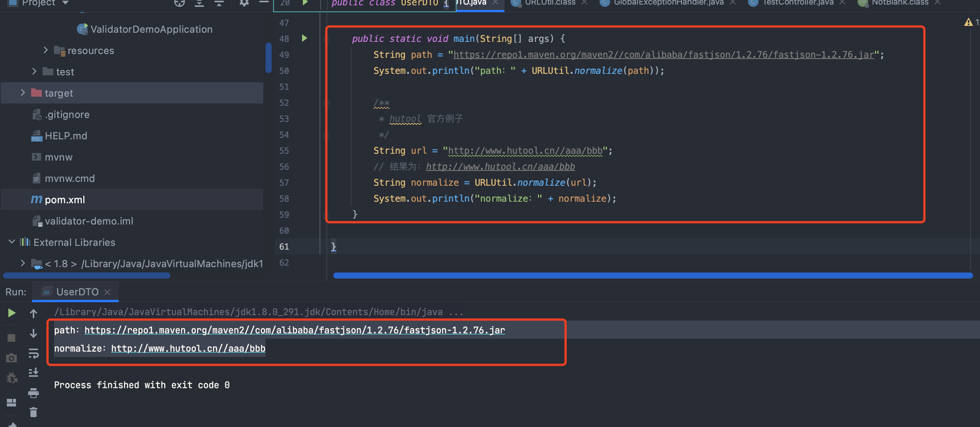The image size is (980, 427).
Task: Toggle Soft-Wrap in the console
Action: point(33,354)
